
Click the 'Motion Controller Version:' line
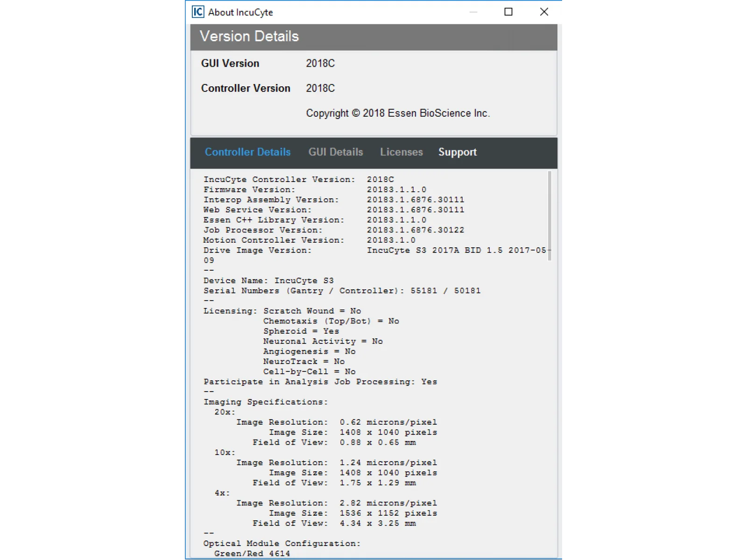310,240
